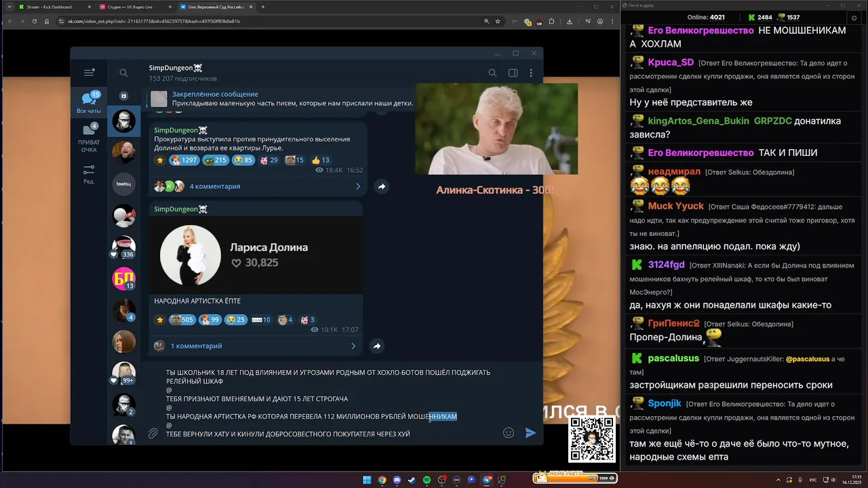Reload the browser page
This screenshot has height=488, width=868.
(x=34, y=21)
